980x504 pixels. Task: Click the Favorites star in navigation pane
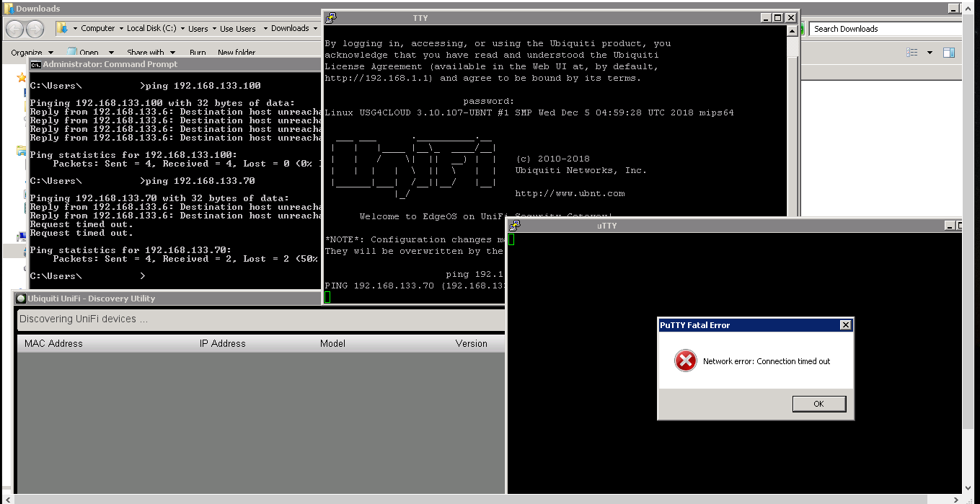22,77
